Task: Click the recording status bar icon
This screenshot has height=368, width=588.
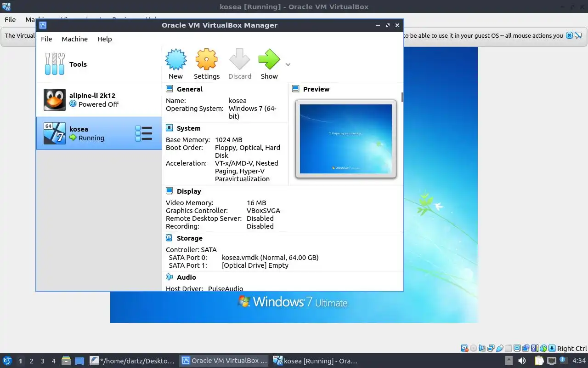Action: pos(526,348)
